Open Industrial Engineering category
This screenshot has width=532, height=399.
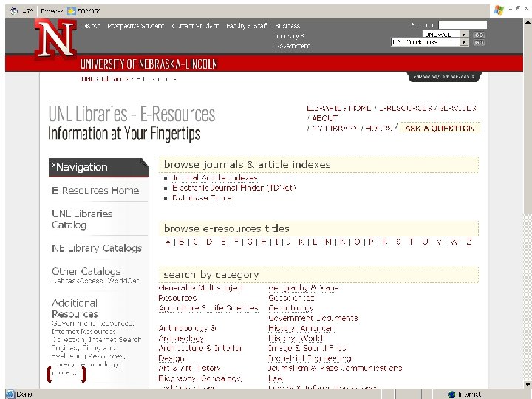pyautogui.click(x=310, y=358)
